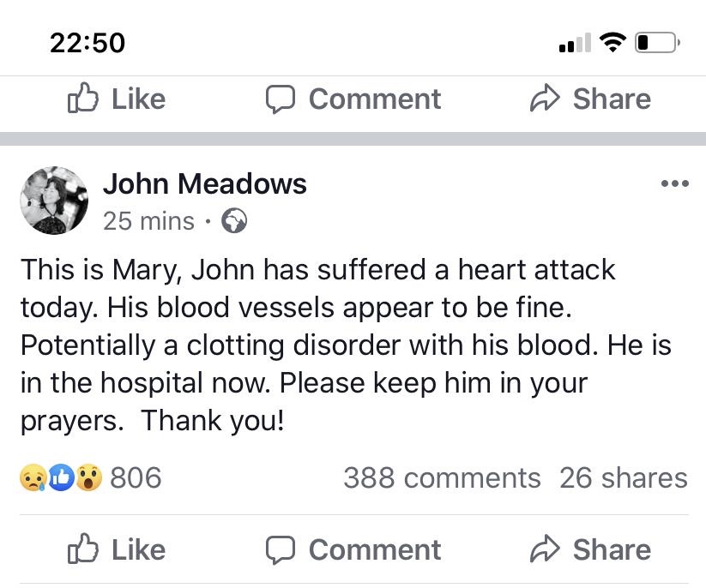Tap the public globe privacy icon
The image size is (706, 588).
pyautogui.click(x=233, y=222)
